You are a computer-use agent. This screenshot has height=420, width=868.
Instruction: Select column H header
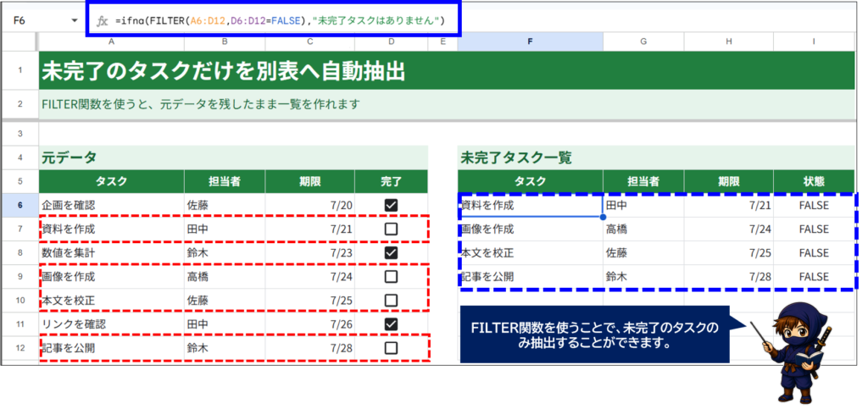point(729,41)
